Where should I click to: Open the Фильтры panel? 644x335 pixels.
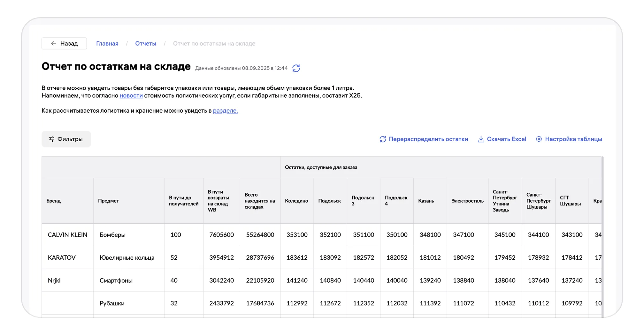tap(66, 139)
